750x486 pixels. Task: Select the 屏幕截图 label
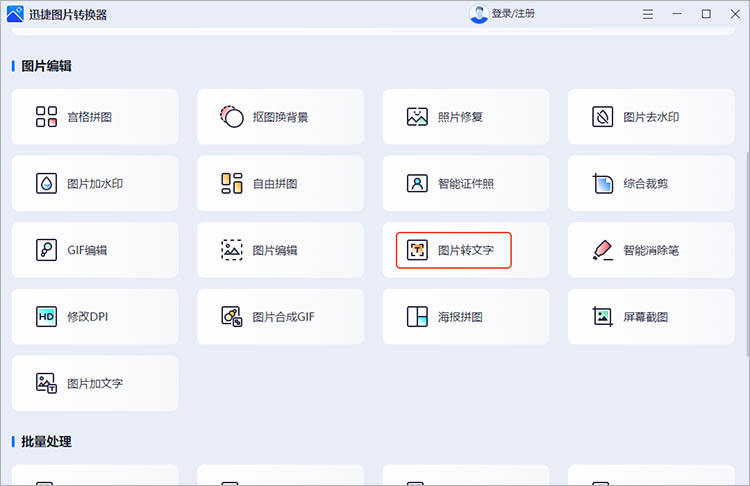tap(646, 317)
